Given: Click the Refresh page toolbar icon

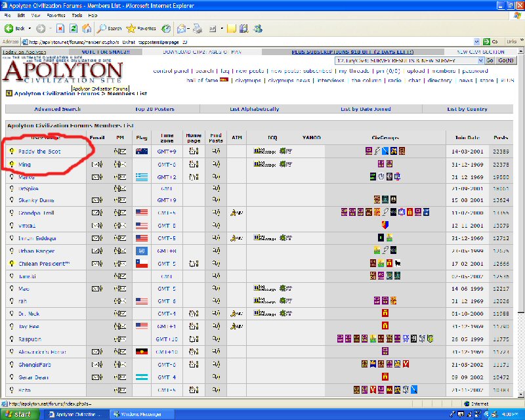Looking at the screenshot, I should point(73,29).
